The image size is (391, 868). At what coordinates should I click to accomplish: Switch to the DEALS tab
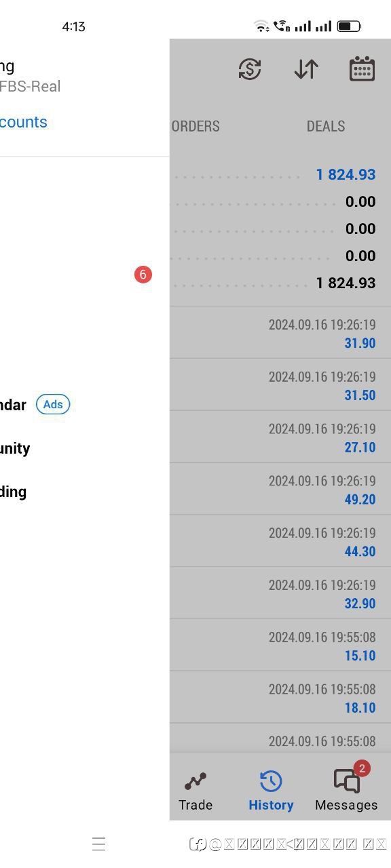pos(326,126)
